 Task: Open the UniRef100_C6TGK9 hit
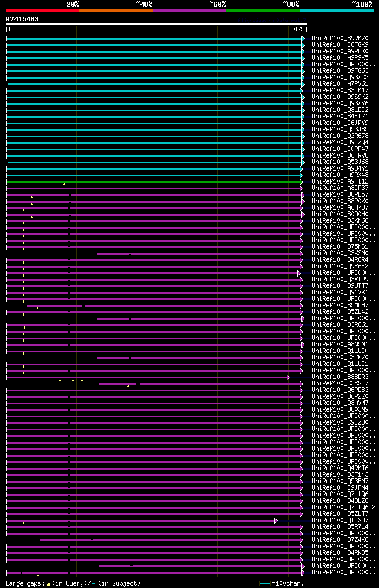click(x=340, y=44)
